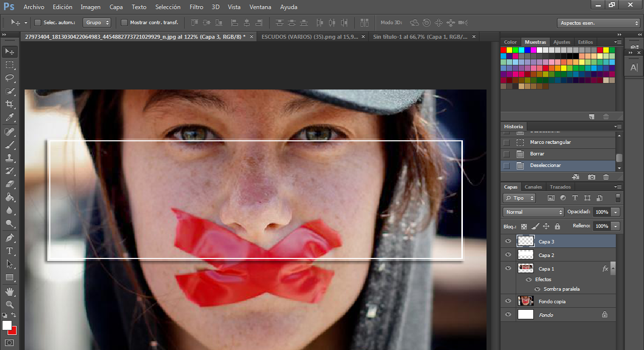
Task: Pick the Eyedropper tool
Action: (10, 118)
